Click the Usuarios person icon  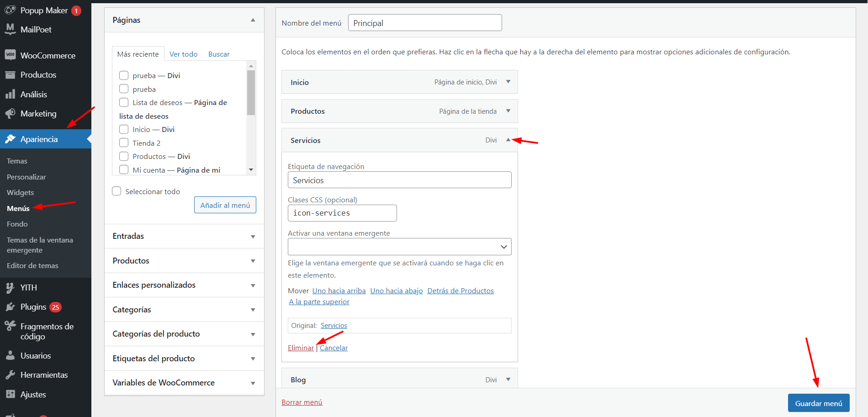pyautogui.click(x=10, y=355)
